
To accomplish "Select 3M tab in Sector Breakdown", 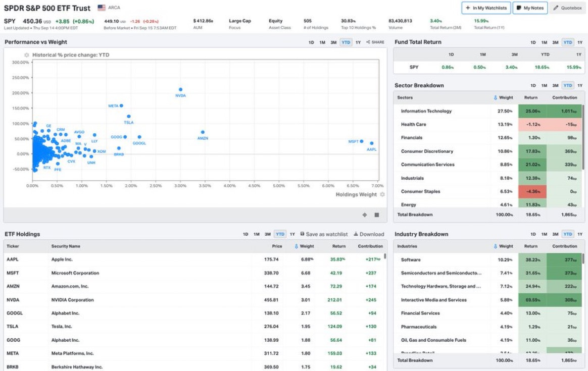I will tap(555, 85).
